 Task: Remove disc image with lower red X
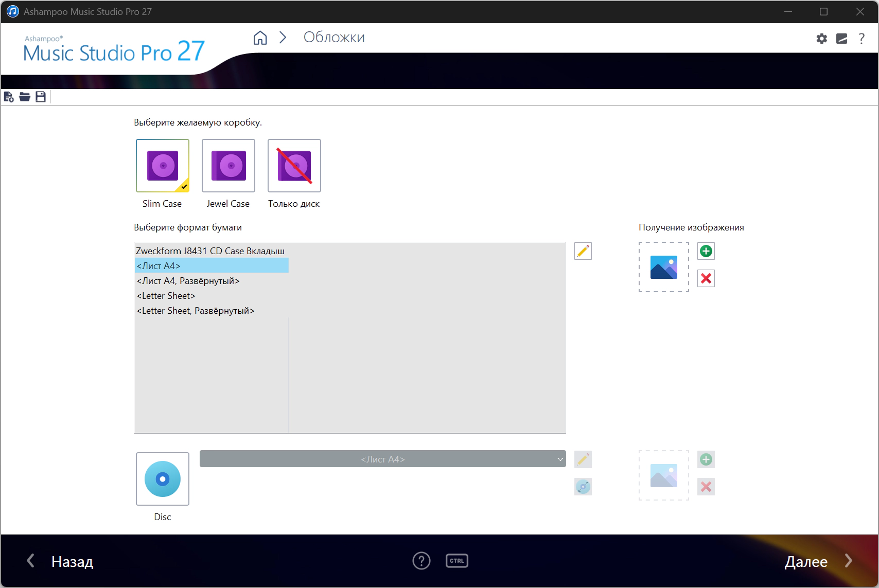pos(706,487)
